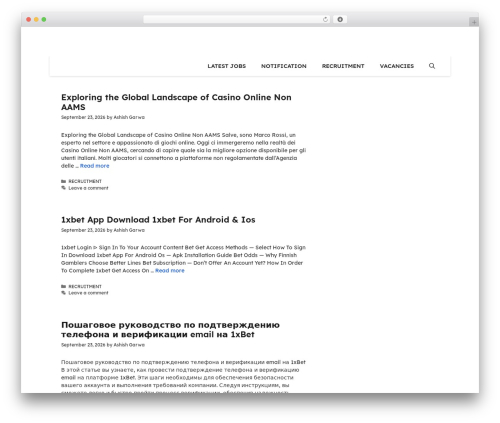Open the RECRUITMENT menu item in the navigation
Viewport: 500px width, 423px height.
tap(343, 66)
